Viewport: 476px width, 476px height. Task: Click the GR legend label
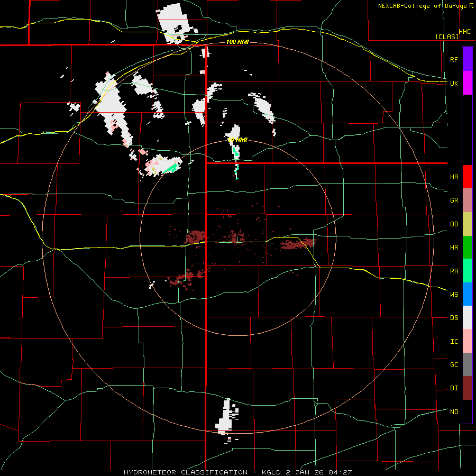tap(454, 200)
